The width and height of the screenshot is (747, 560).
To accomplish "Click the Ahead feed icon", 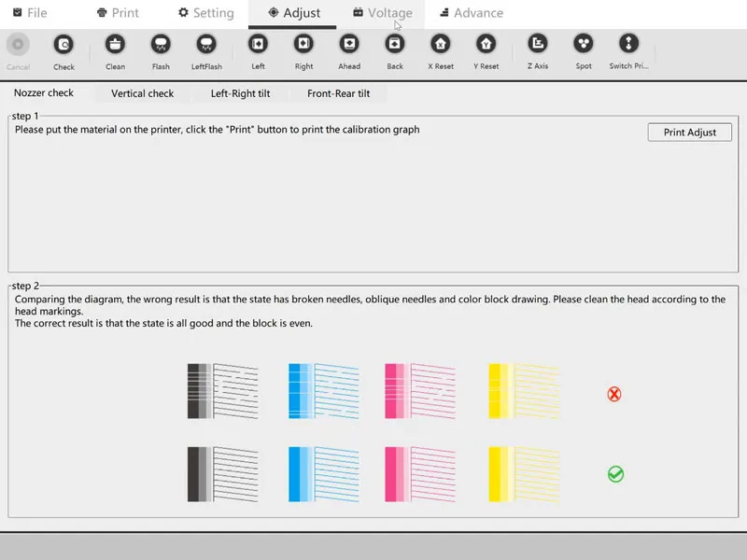I will [x=349, y=44].
